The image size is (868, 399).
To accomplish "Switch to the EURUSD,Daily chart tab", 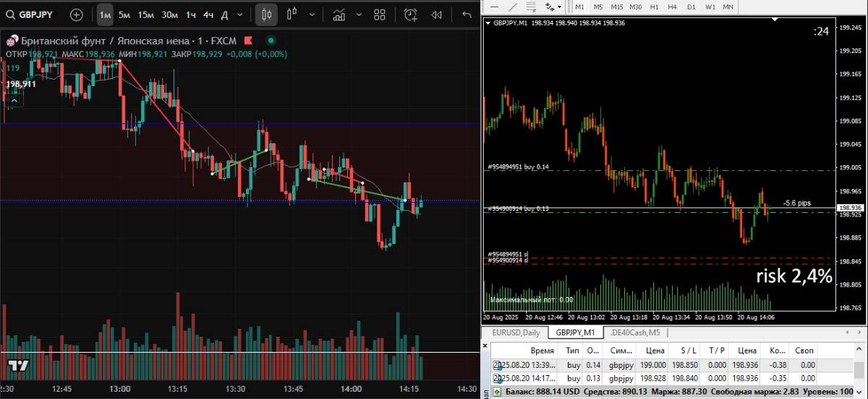I will [x=516, y=332].
